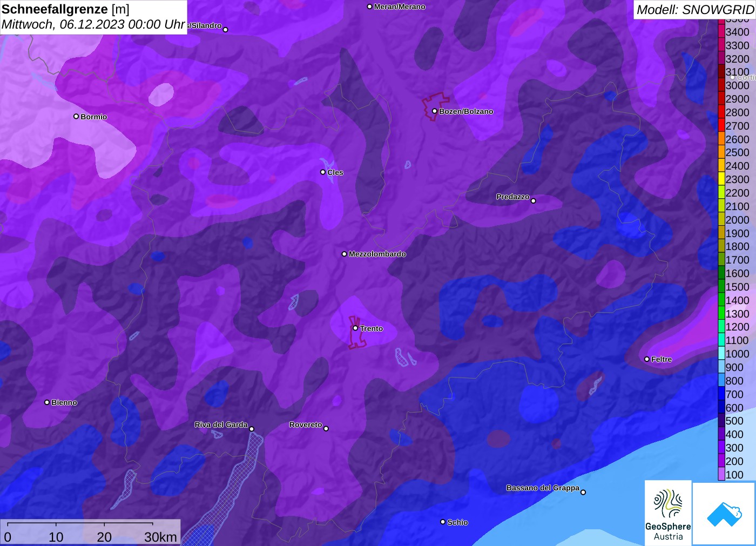The image size is (756, 546).
Task: Select the Schio location marker dot
Action: [x=443, y=522]
